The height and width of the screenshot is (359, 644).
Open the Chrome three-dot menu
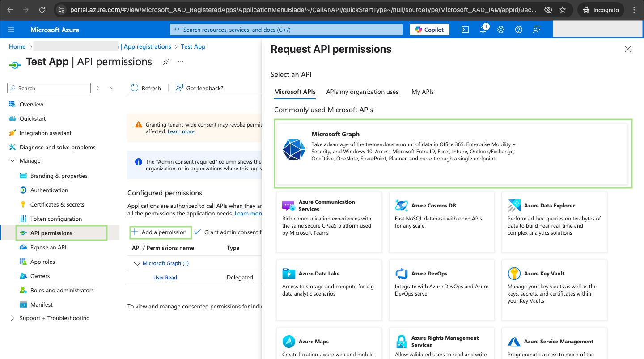(633, 10)
